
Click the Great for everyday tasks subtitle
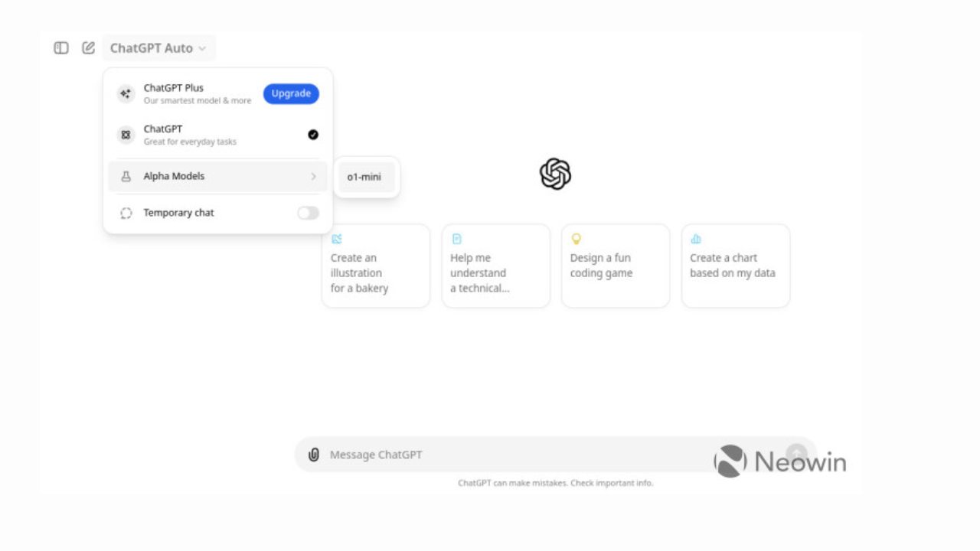(x=190, y=142)
